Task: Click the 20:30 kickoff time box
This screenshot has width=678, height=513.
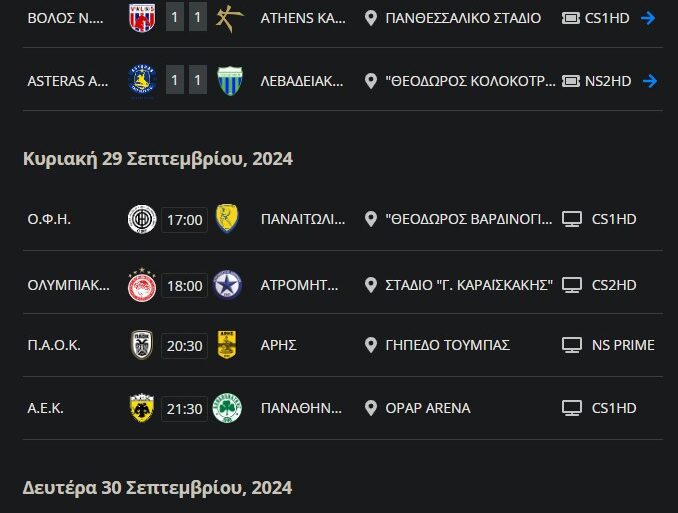Action: click(x=185, y=345)
